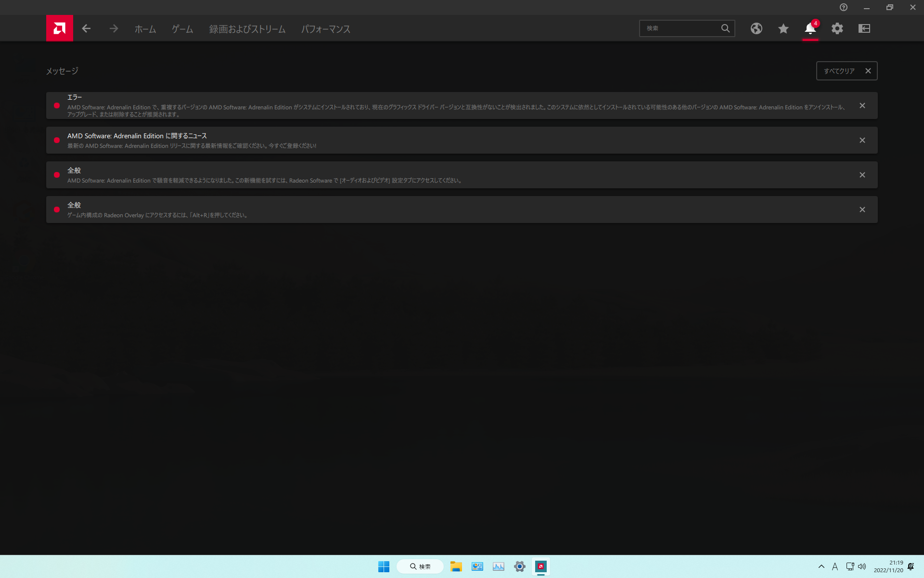The image size is (924, 578).
Task: Open the Windows Start button
Action: pos(384,566)
